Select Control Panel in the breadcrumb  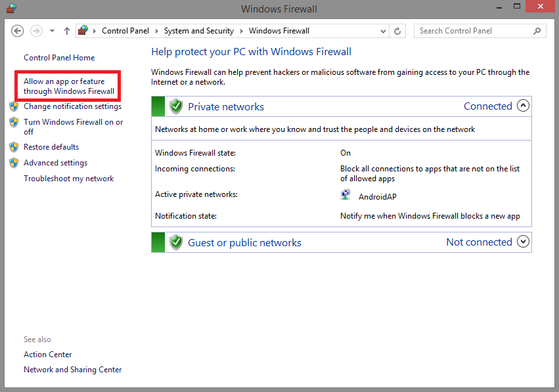[x=125, y=30]
